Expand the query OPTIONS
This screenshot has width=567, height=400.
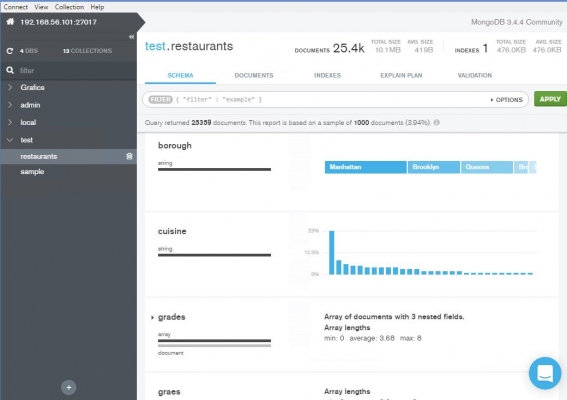[x=506, y=100]
